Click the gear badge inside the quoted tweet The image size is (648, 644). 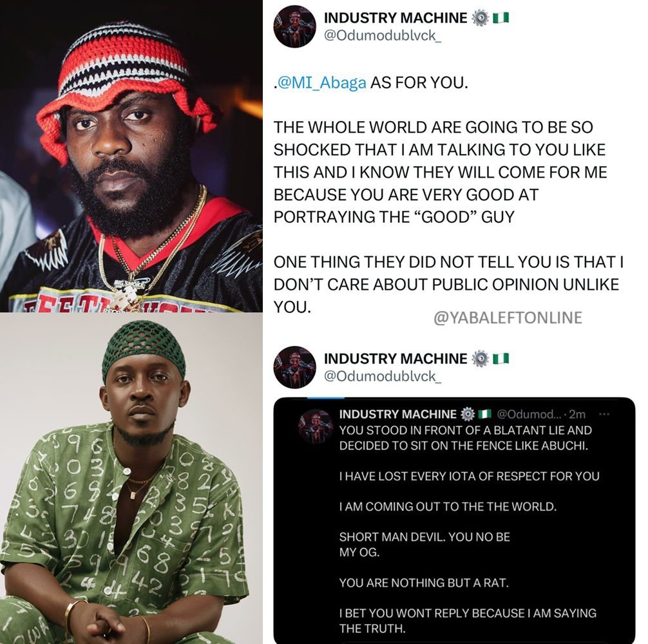(x=467, y=414)
